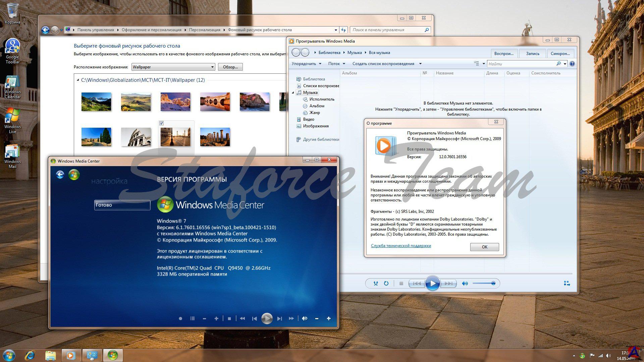Click OK in the О программе dialog

click(x=484, y=247)
